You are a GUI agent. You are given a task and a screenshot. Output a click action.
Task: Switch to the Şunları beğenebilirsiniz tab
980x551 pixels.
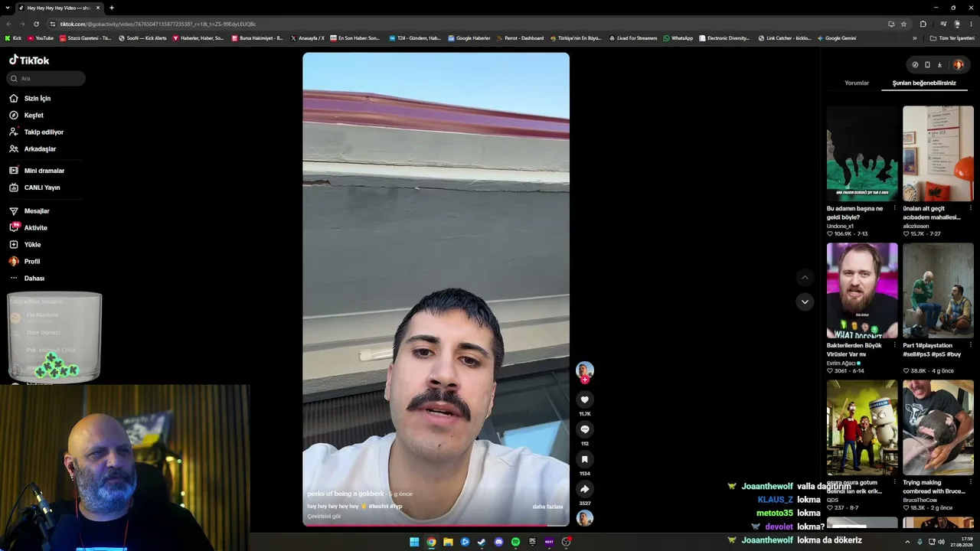click(924, 83)
